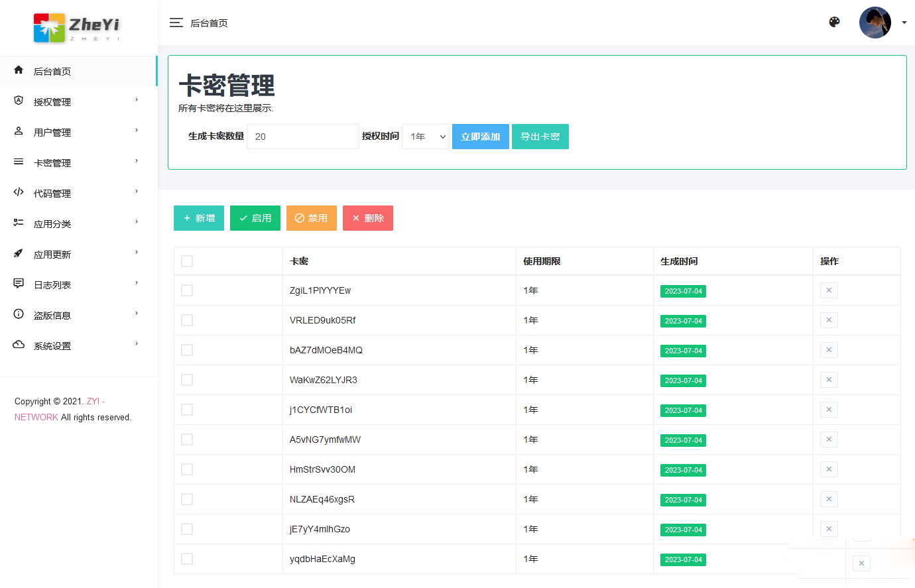This screenshot has height=588, width=915.
Task: Click the code brackets icon for 代码管理
Action: click(19, 192)
